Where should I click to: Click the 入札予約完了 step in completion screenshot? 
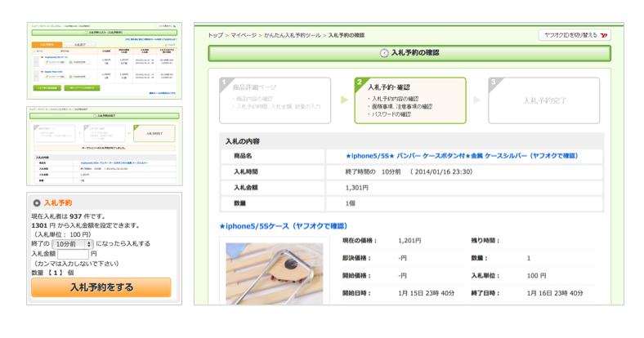154,133
